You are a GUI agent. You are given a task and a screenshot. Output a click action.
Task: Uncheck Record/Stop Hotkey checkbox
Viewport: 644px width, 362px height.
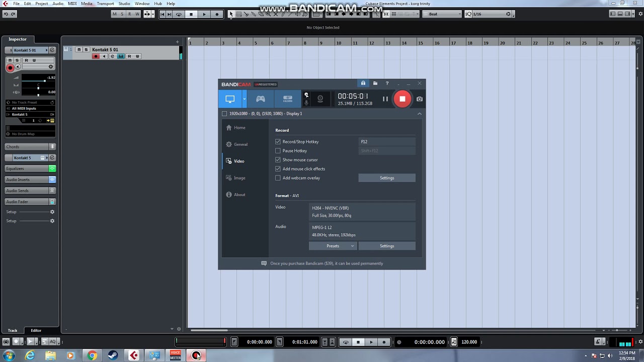tap(278, 142)
